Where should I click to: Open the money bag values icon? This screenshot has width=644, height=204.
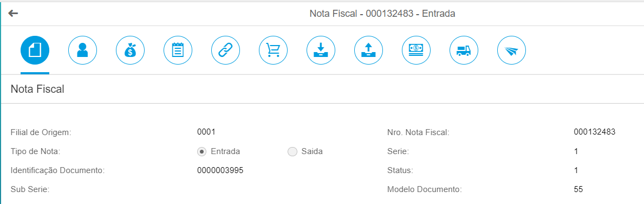click(x=130, y=50)
